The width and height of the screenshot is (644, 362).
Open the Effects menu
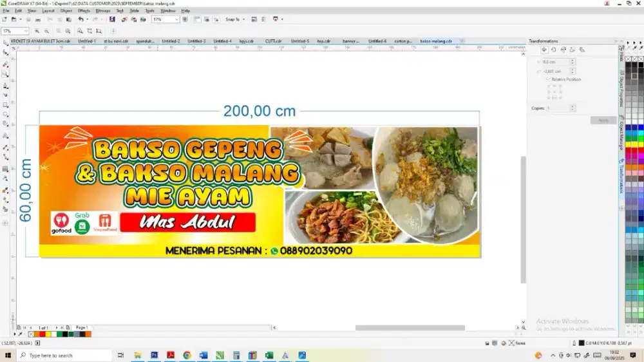click(x=84, y=11)
